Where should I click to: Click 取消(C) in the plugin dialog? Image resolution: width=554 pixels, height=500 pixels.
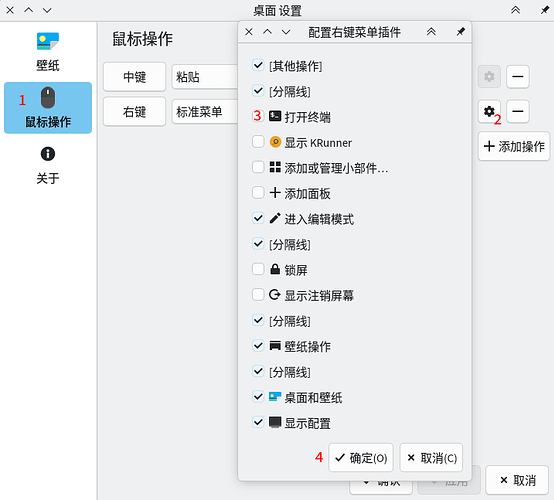pos(431,458)
